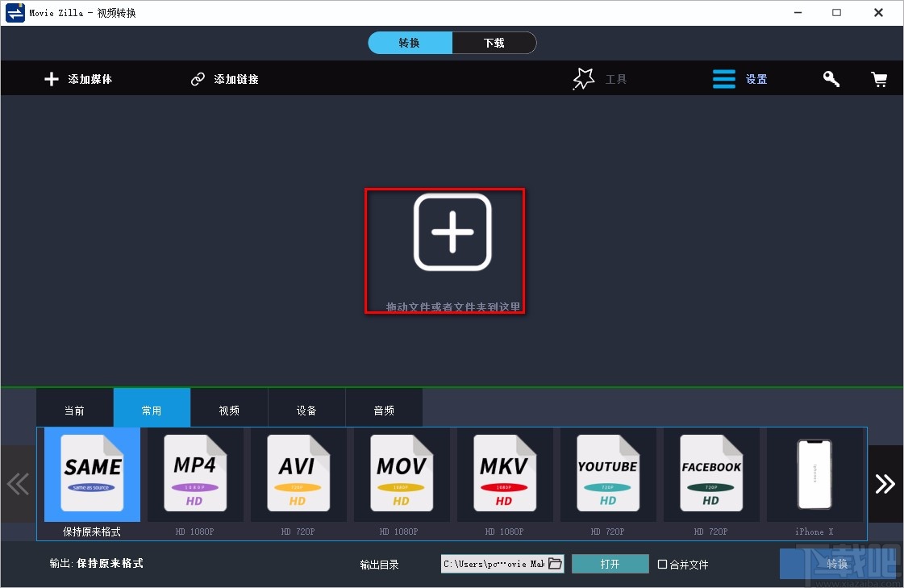Click the key registration icon
The width and height of the screenshot is (904, 588).
831,78
